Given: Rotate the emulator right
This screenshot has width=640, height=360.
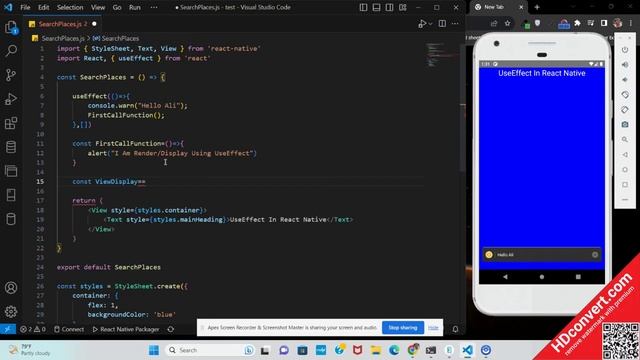Looking at the screenshot, I should [625, 110].
